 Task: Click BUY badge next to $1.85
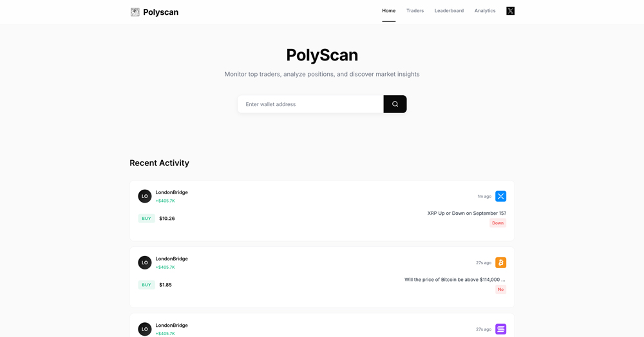point(146,285)
